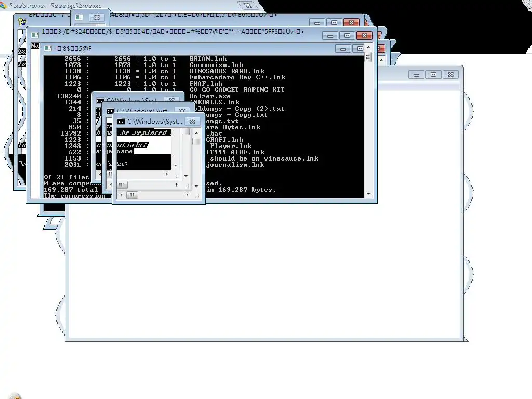Click the cmd icon of the rearmost C:\Windows\Syst window
This screenshot has height=399, width=532.
click(x=99, y=101)
